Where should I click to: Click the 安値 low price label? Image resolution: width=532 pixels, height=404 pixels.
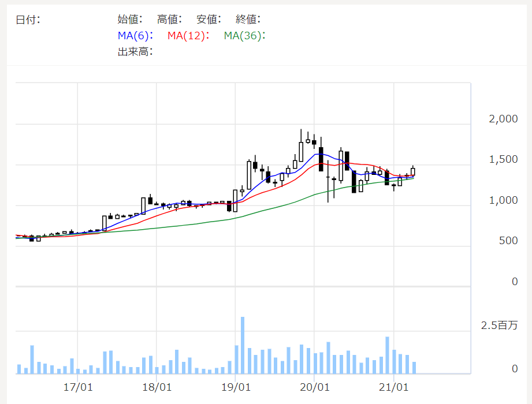coord(209,19)
